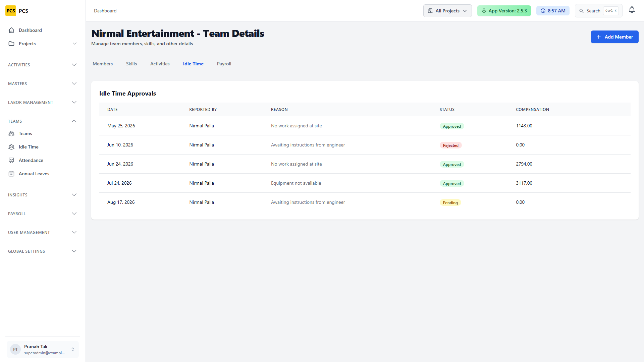
Task: Open the notifications bell
Action: coord(632,10)
